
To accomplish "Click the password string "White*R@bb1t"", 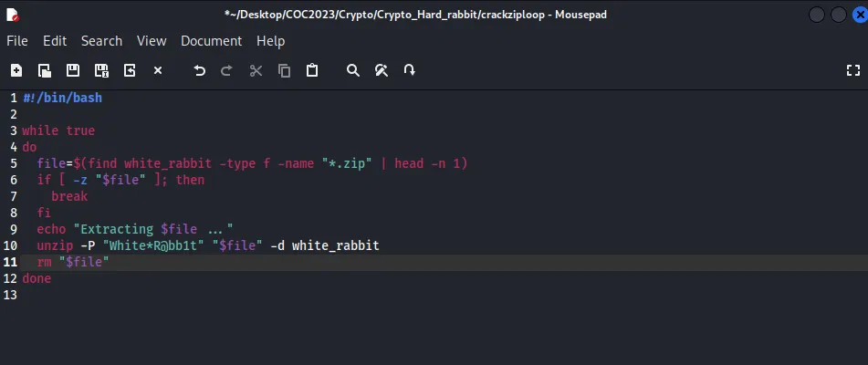I will [153, 245].
